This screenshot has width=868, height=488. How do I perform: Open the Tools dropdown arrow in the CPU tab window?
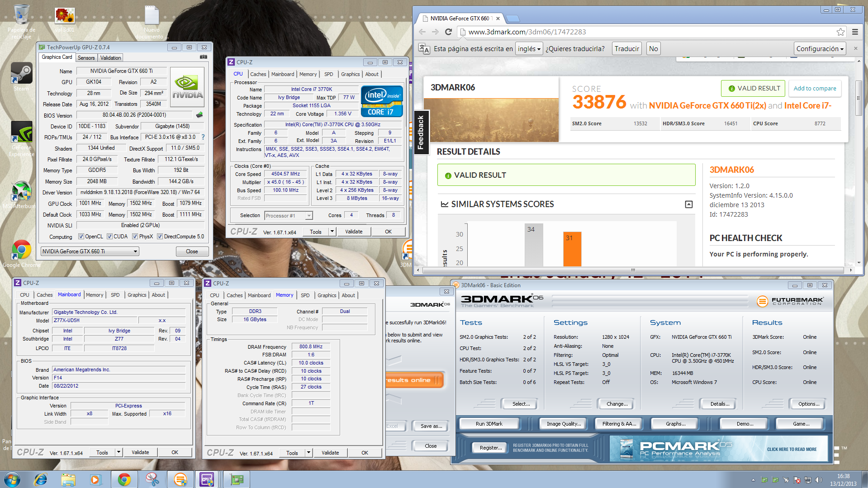coord(332,232)
